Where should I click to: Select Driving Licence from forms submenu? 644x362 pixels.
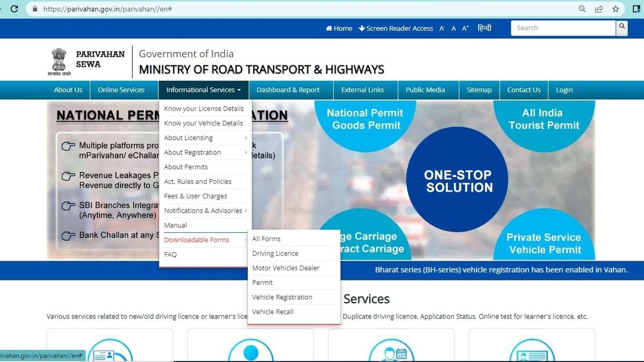(275, 254)
